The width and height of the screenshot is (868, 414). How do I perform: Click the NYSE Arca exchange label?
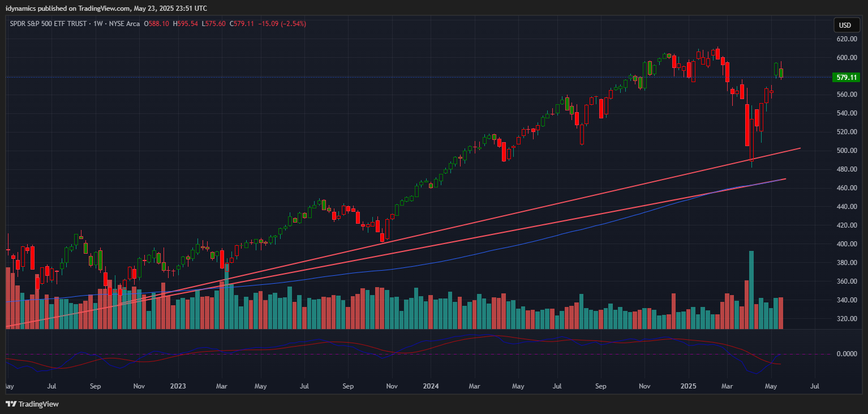(x=124, y=24)
